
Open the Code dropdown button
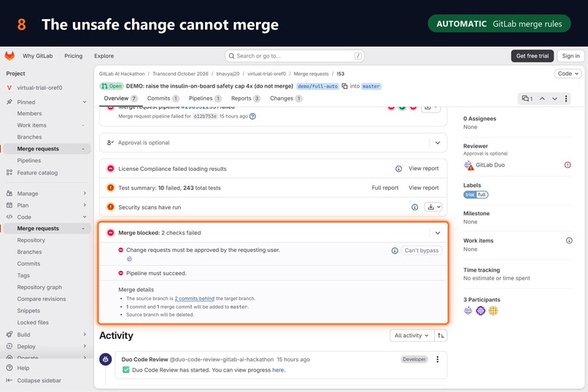[x=568, y=74]
